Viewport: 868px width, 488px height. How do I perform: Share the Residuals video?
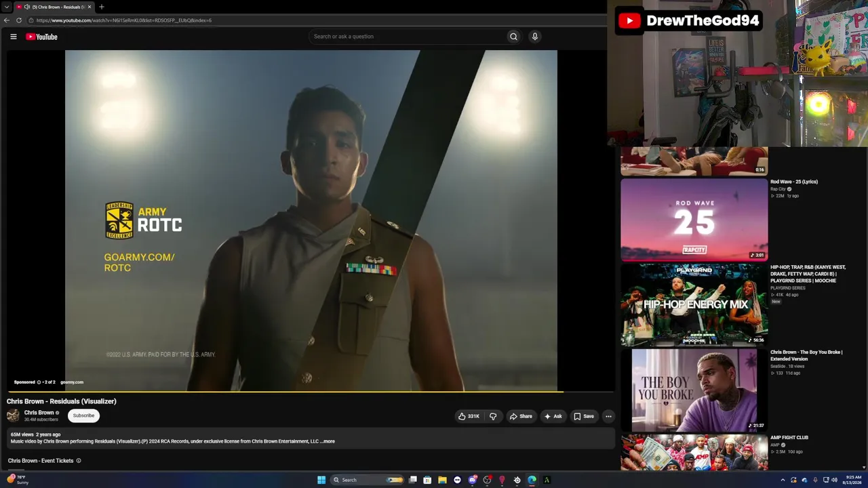(521, 416)
